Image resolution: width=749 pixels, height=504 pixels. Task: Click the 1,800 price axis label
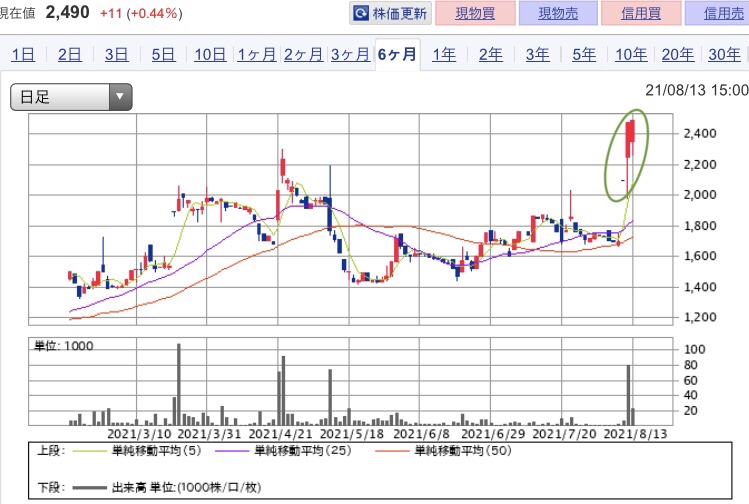pos(700,225)
